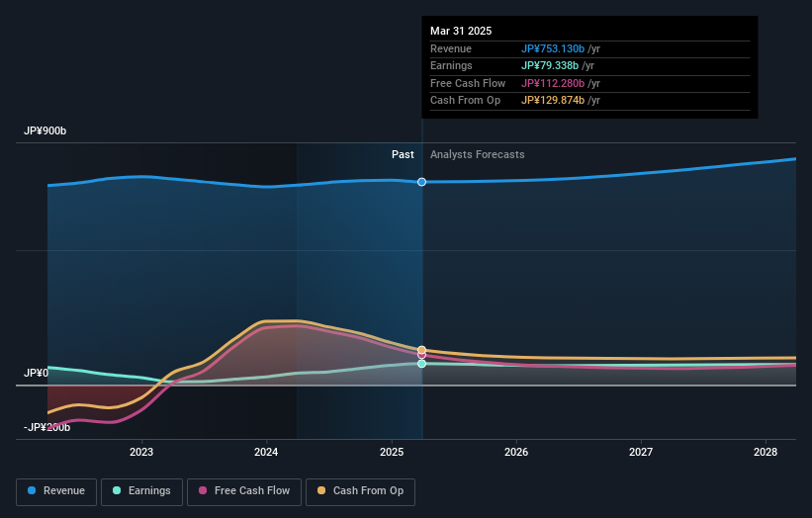The width and height of the screenshot is (812, 518).
Task: Select the 2024 x-axis label
Action: pos(266,452)
